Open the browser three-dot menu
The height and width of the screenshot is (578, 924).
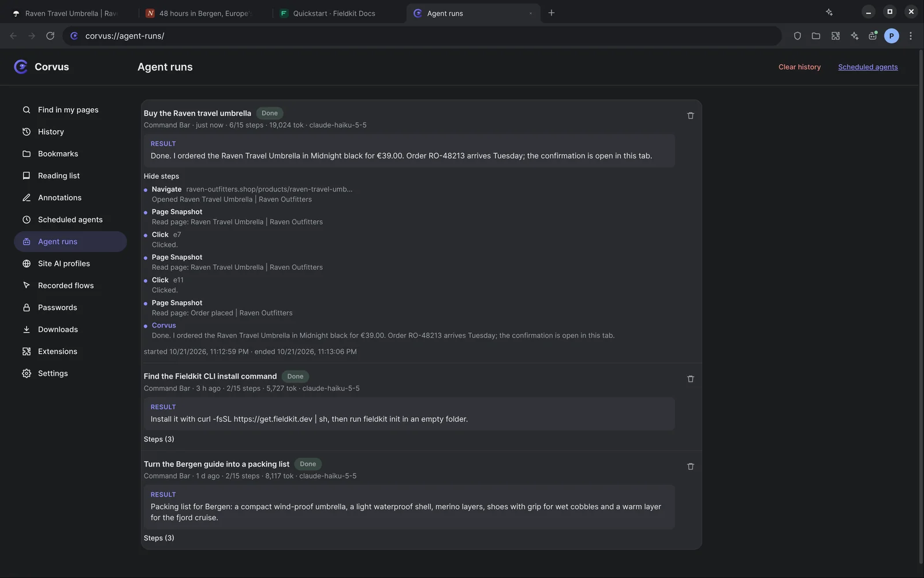tap(911, 36)
